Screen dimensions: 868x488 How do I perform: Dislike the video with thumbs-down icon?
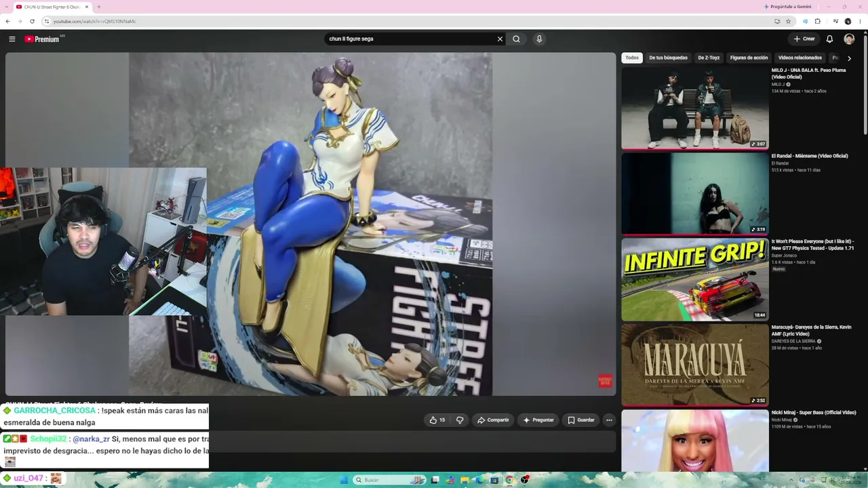tap(460, 420)
